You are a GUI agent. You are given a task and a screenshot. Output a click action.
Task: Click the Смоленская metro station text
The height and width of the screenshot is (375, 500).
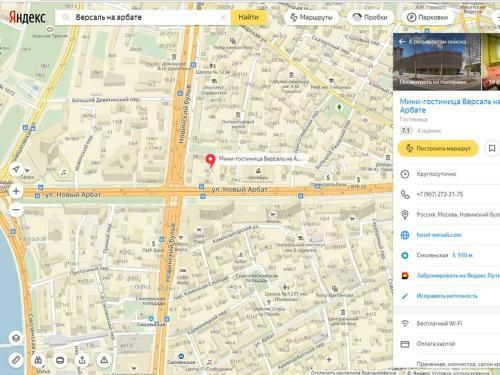(432, 255)
